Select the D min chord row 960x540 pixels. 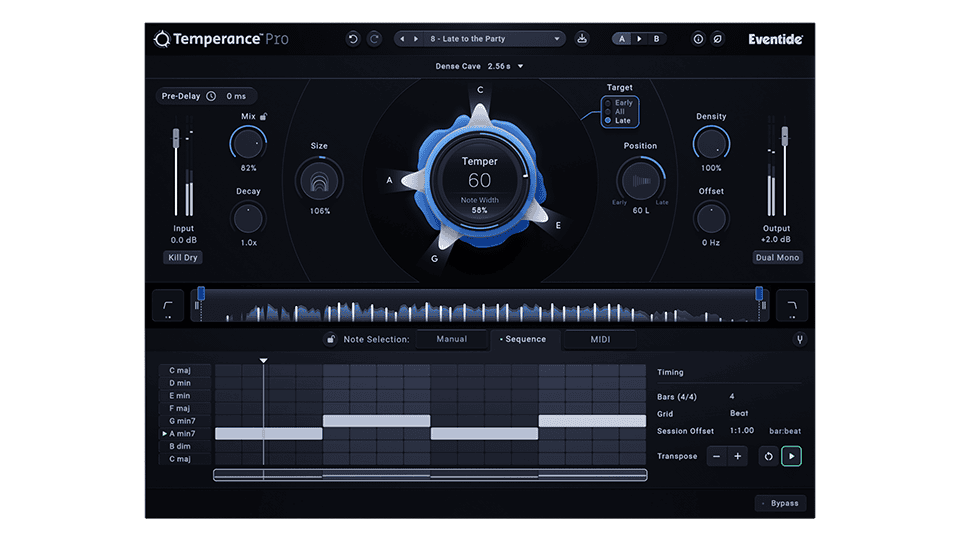(184, 383)
